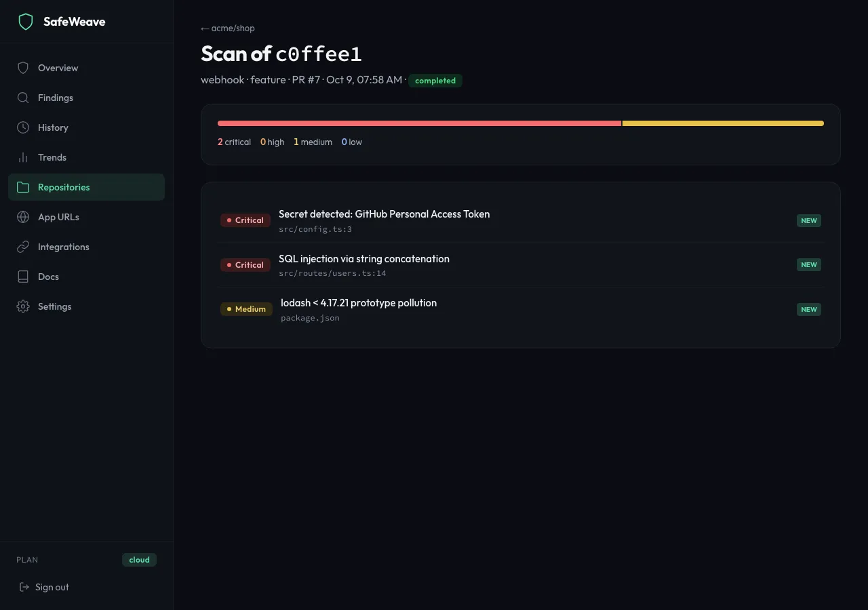868x610 pixels.
Task: Open the Trends section
Action: [x=86, y=157]
